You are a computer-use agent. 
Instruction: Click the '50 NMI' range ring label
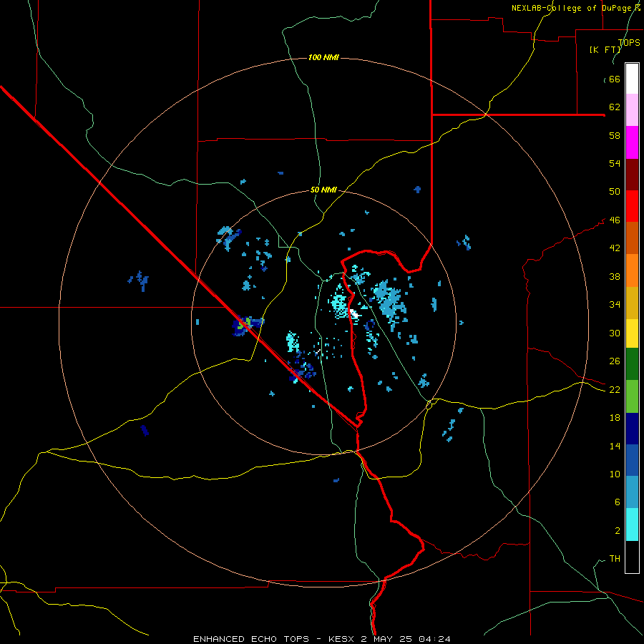[x=323, y=190]
